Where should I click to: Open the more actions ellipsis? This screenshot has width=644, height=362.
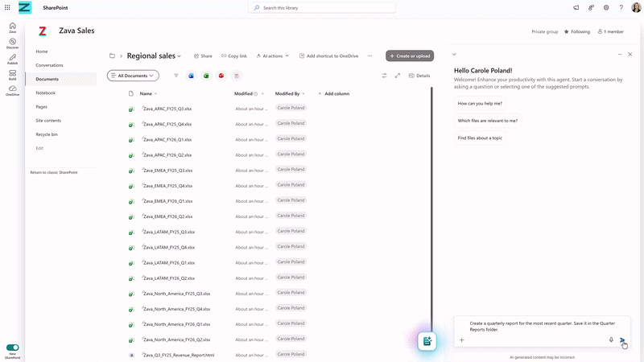pyautogui.click(x=369, y=56)
